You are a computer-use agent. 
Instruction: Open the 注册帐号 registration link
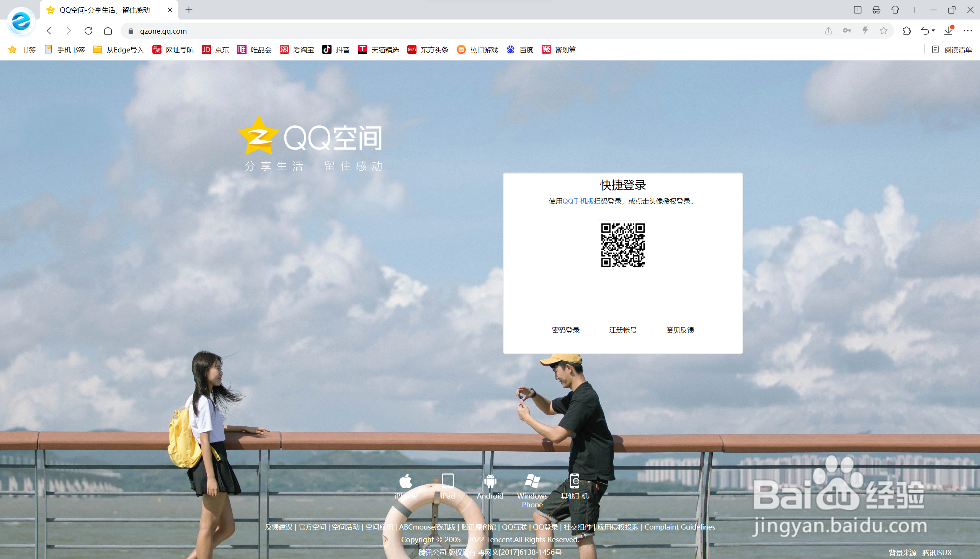click(622, 329)
